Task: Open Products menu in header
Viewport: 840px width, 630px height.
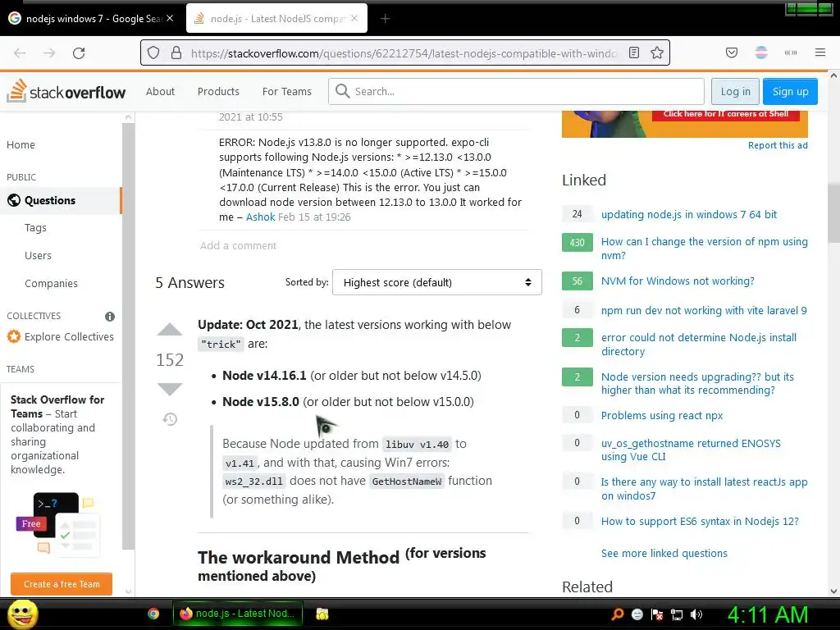Action: 218,91
